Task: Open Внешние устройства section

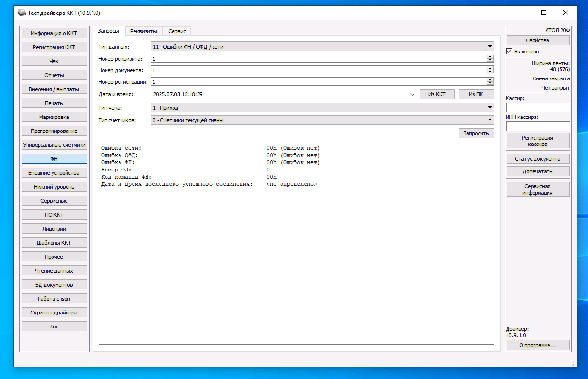Action: pyautogui.click(x=54, y=173)
